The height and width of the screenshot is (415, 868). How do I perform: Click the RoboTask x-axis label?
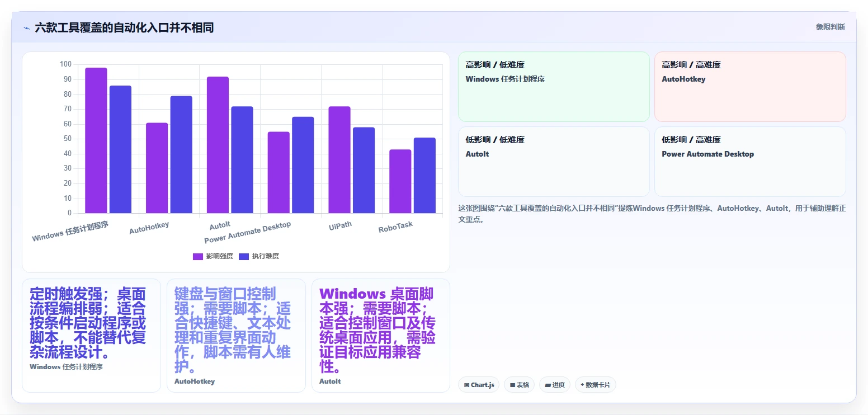coord(395,227)
